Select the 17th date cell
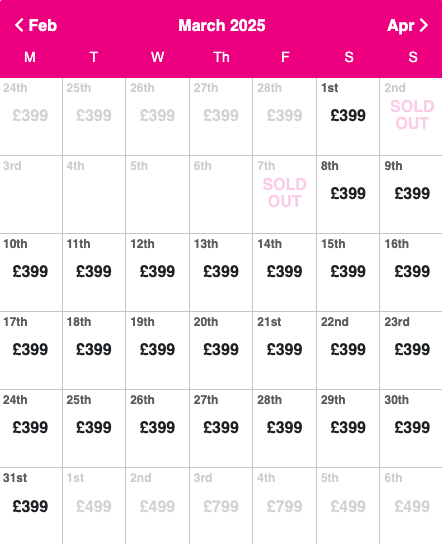This screenshot has width=442, height=544. click(31, 351)
